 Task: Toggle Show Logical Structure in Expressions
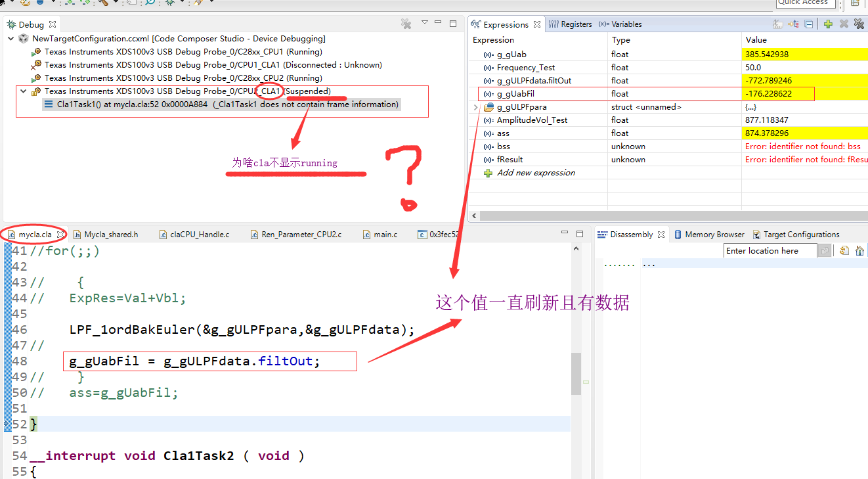coord(794,24)
